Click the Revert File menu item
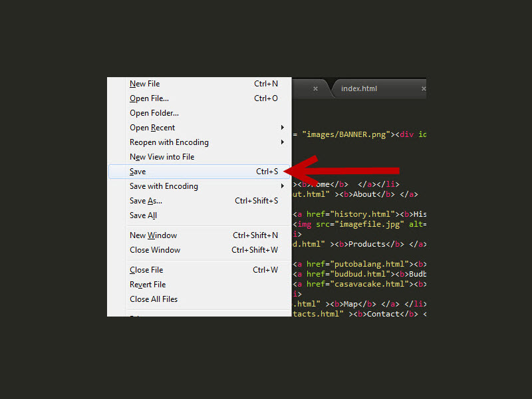532x399 pixels. pos(148,285)
